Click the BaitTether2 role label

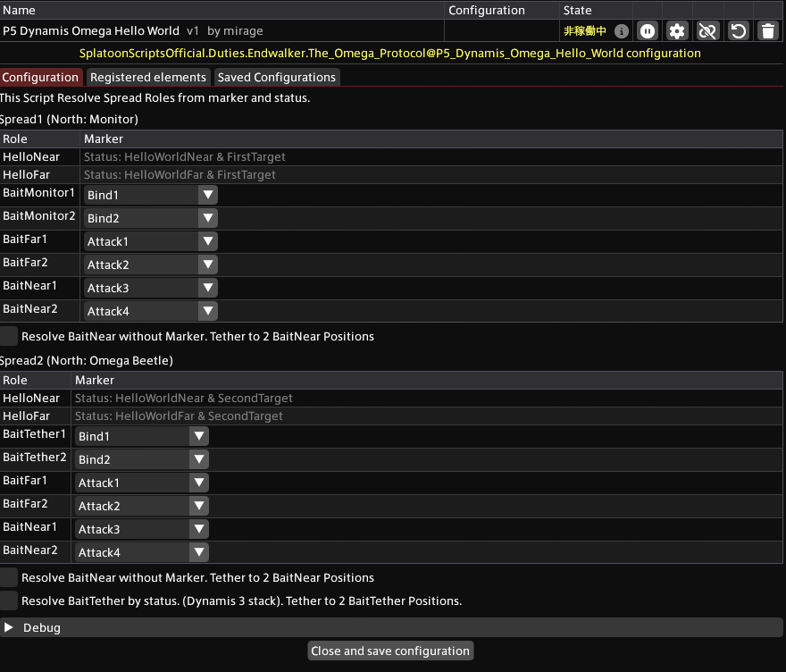35,457
